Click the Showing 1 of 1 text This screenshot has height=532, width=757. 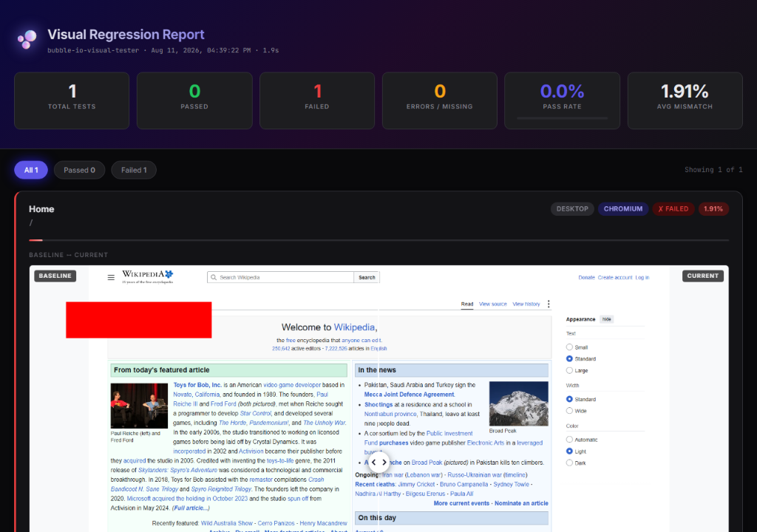tap(713, 170)
